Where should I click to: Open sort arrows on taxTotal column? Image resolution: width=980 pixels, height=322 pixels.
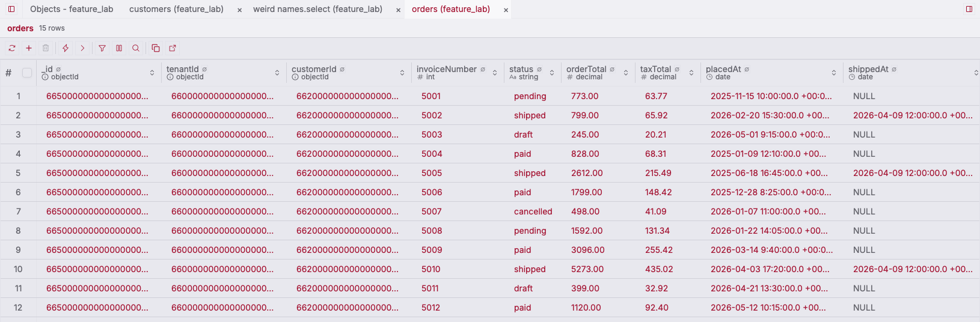691,73
